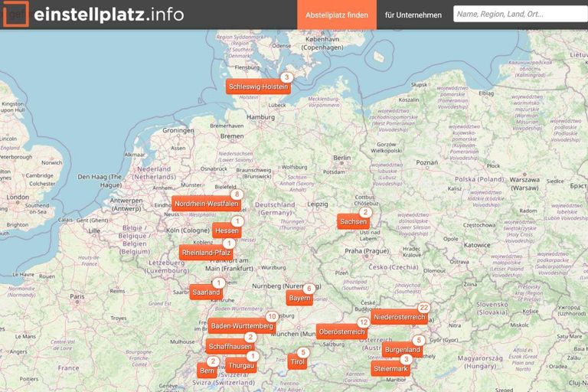Open the Abstellplatz finden tab
The width and height of the screenshot is (588, 392).
tap(337, 15)
